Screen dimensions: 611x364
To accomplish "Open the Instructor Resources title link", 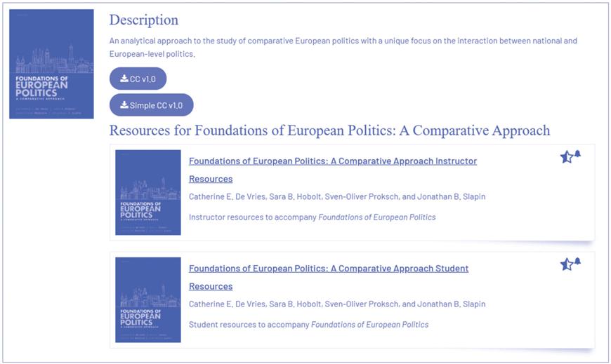I will [332, 161].
